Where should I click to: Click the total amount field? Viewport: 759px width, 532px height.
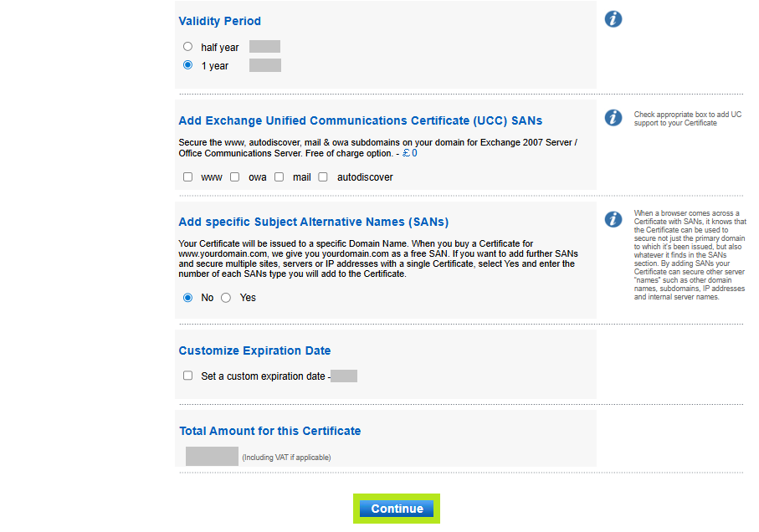[x=212, y=456]
